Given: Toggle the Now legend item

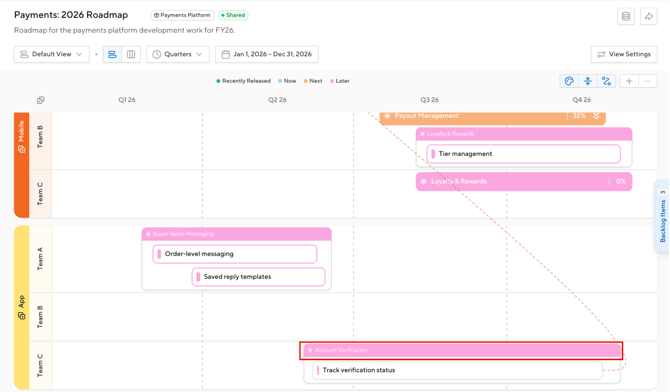Looking at the screenshot, I should click(287, 81).
